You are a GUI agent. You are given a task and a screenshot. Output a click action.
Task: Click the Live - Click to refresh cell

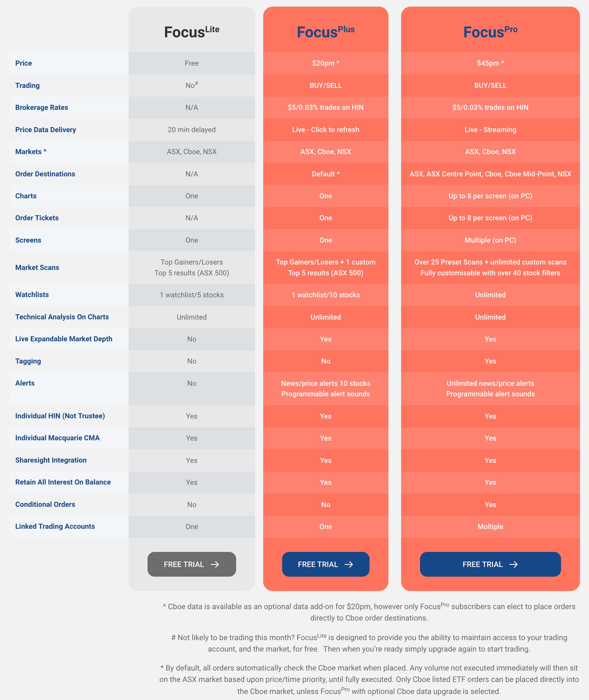coord(326,129)
